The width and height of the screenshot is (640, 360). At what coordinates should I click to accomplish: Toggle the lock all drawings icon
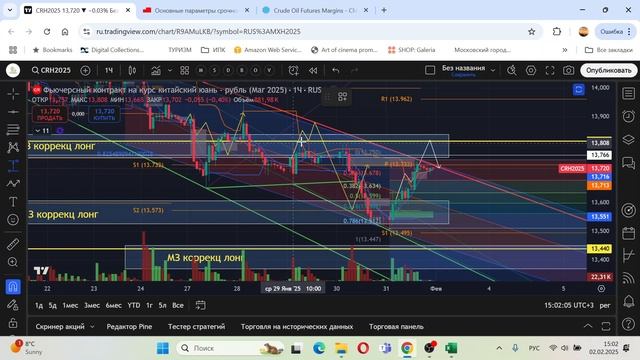(13, 323)
